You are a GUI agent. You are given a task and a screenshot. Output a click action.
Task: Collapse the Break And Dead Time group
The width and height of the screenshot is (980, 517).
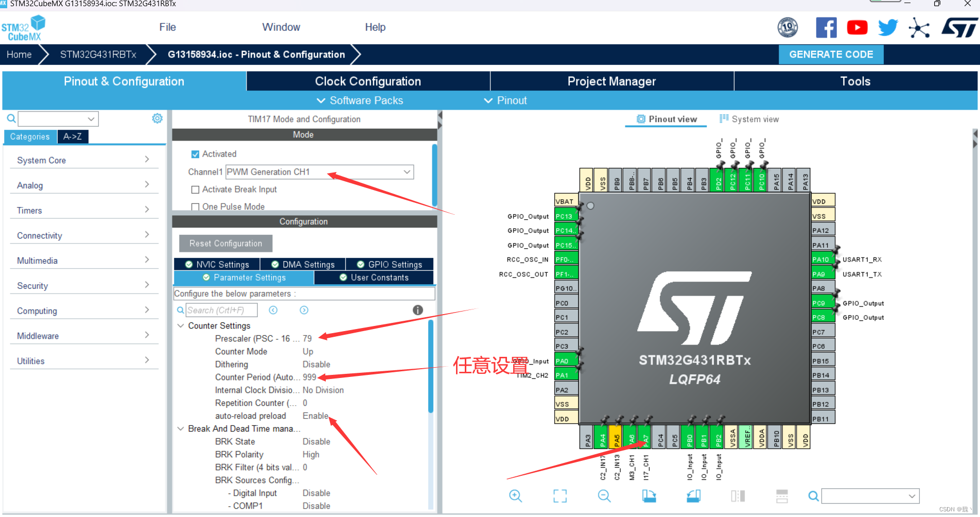tap(181, 428)
